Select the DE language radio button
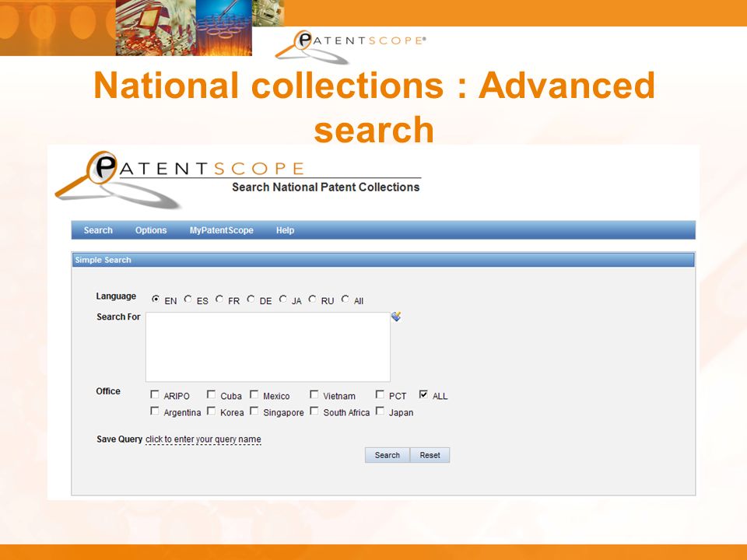The height and width of the screenshot is (560, 747). 251,299
